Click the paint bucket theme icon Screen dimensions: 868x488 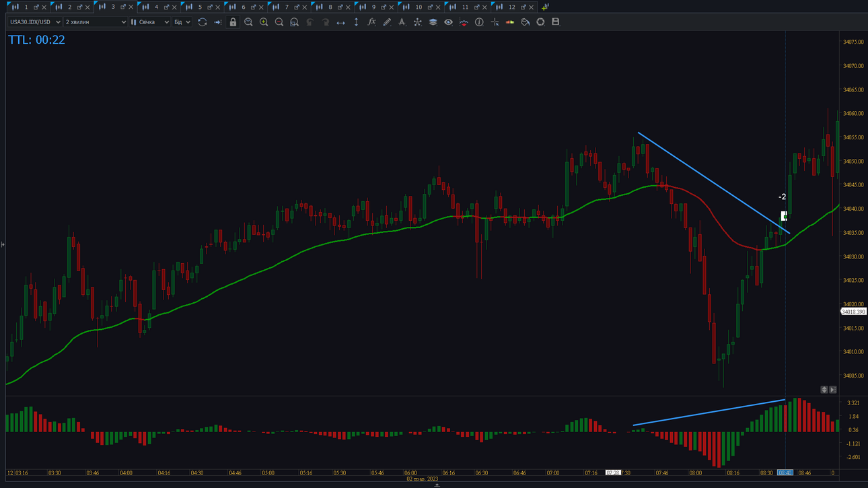pyautogui.click(x=525, y=22)
